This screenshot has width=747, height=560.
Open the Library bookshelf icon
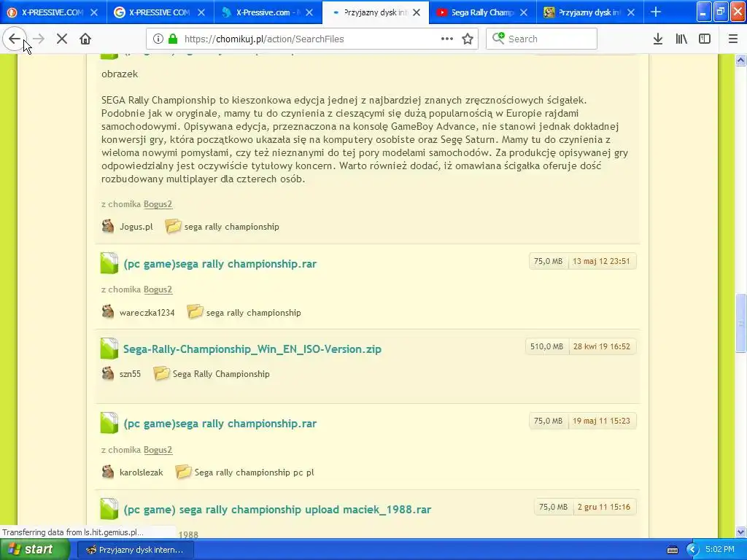click(681, 39)
